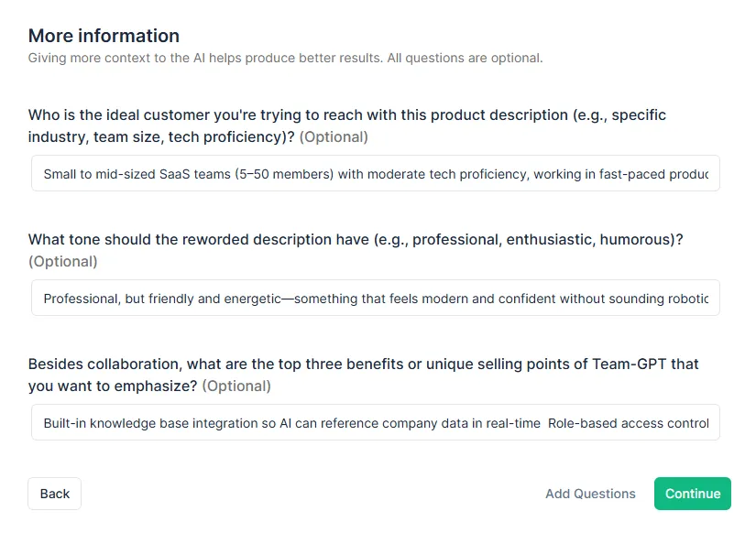Click the More information heading

tap(104, 36)
